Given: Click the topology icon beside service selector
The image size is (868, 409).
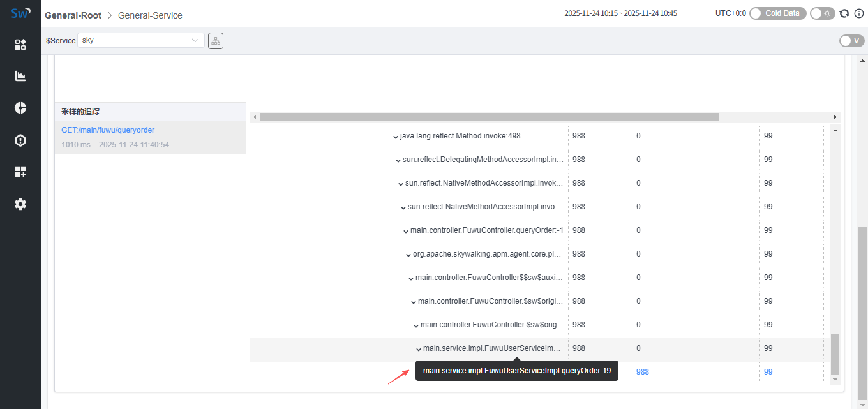Looking at the screenshot, I should [216, 41].
